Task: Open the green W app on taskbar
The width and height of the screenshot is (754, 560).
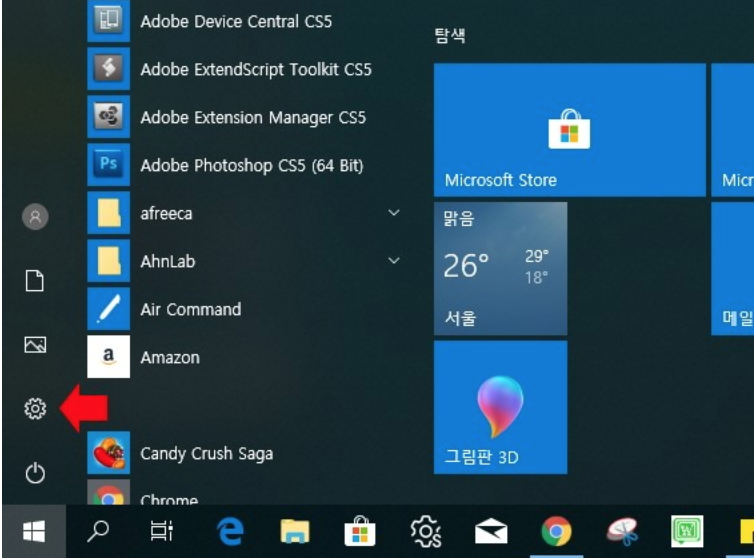Action: click(x=687, y=531)
